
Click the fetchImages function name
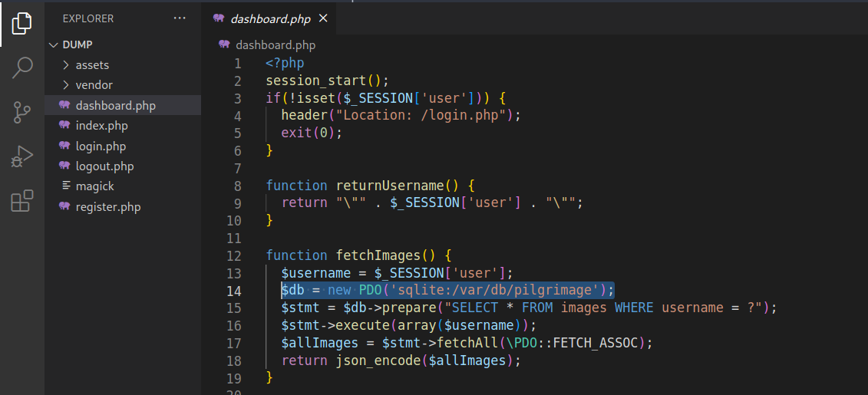pos(378,255)
